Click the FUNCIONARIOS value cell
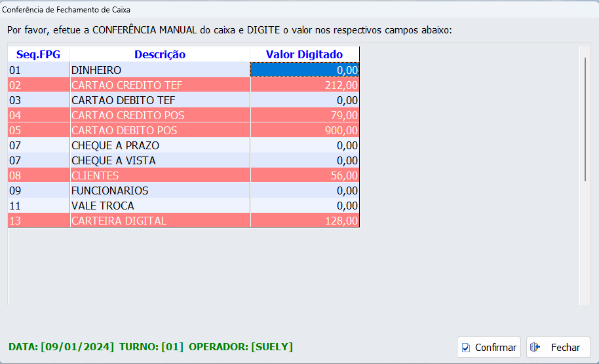The width and height of the screenshot is (599, 364). (305, 191)
